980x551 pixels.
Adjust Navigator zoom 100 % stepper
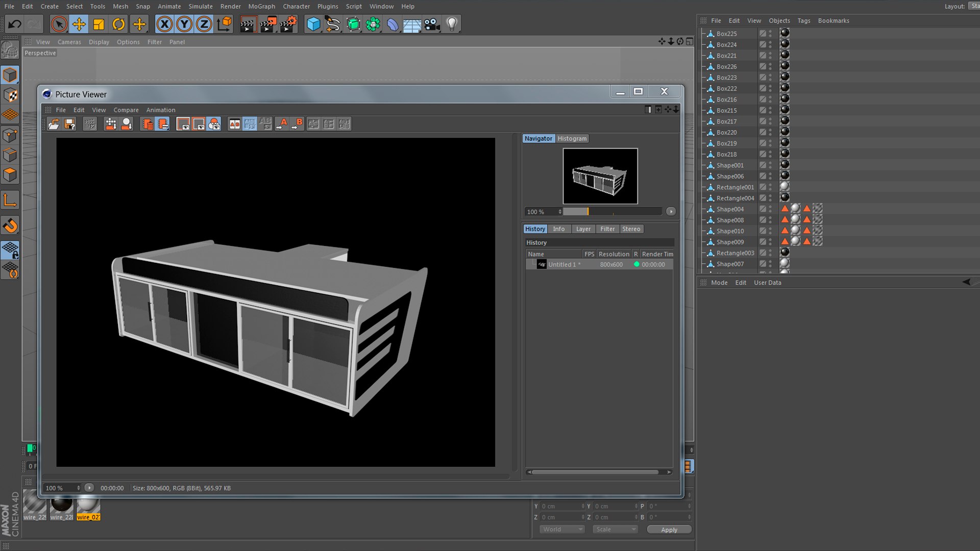pos(560,212)
